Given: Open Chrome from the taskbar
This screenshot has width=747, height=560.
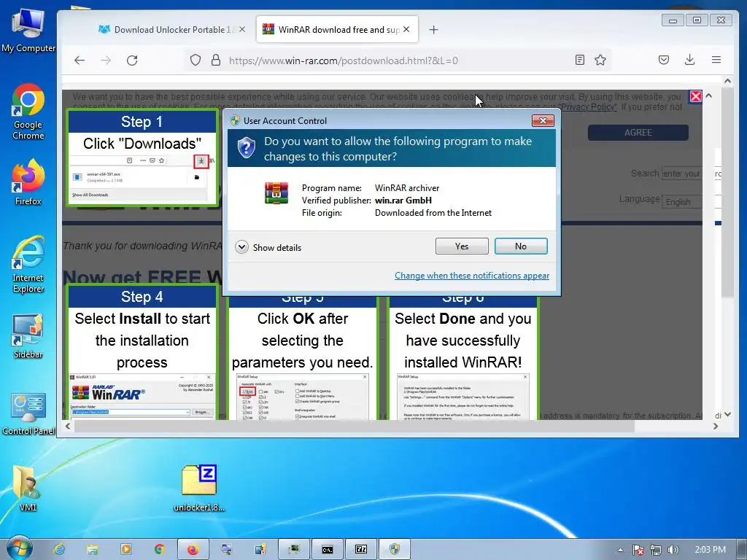Looking at the screenshot, I should [x=160, y=549].
